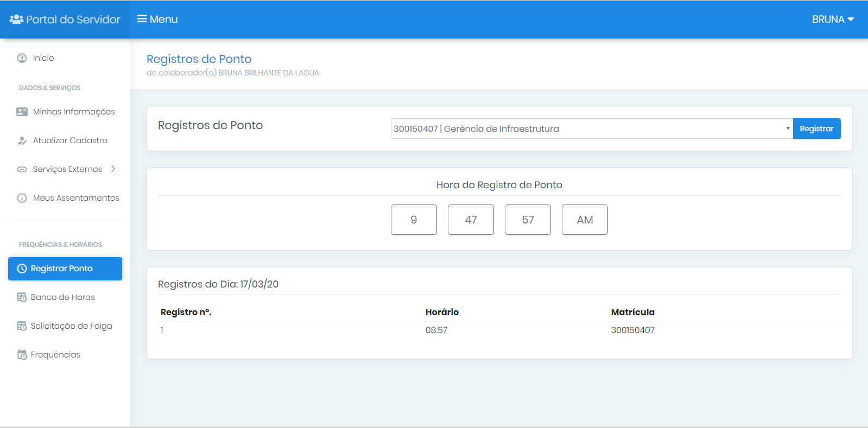
Task: Click the Registrar Ponto clock icon
Action: click(22, 269)
